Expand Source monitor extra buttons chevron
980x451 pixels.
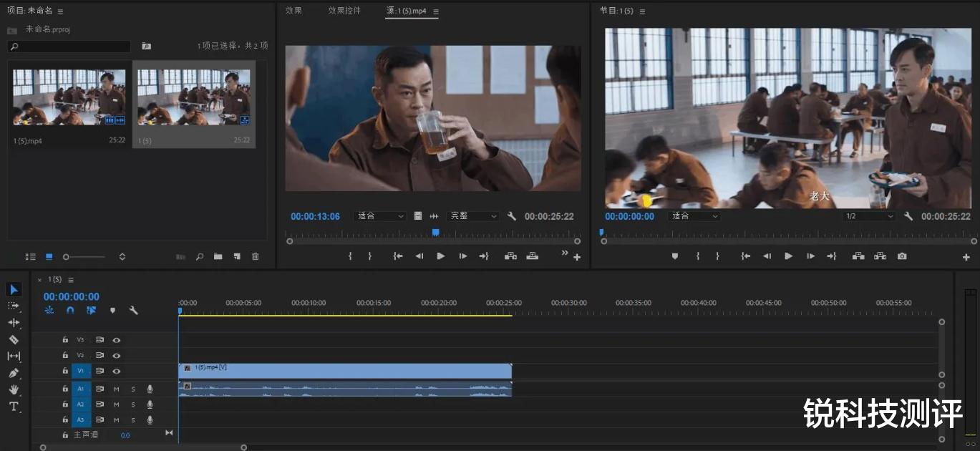click(564, 253)
